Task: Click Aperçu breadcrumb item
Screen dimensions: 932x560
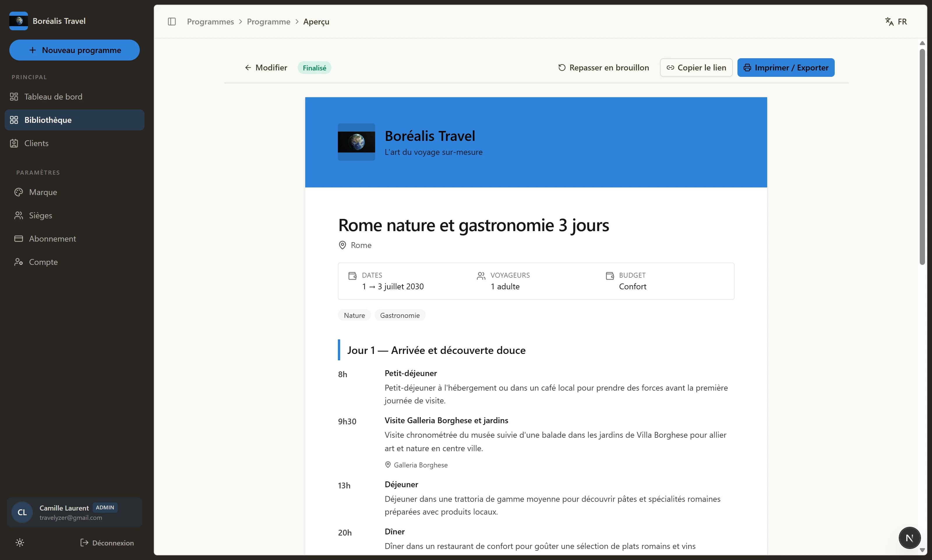Action: click(x=316, y=22)
